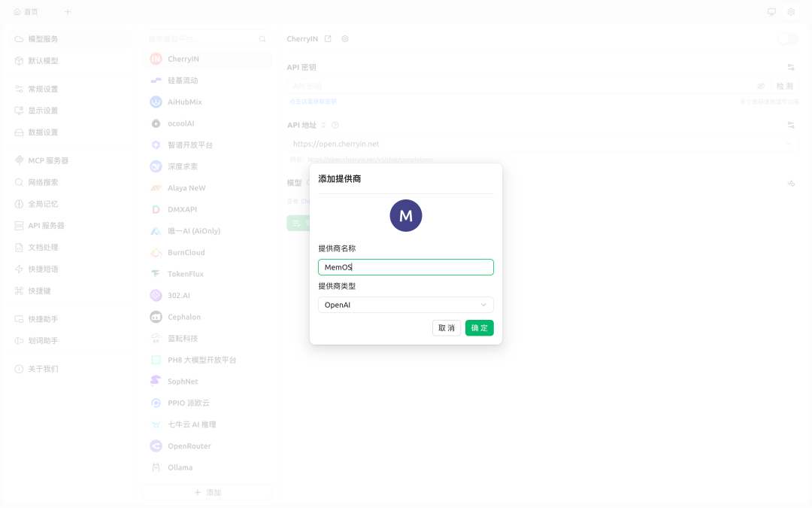
Task: Select 302.AI provider
Action: (207, 296)
